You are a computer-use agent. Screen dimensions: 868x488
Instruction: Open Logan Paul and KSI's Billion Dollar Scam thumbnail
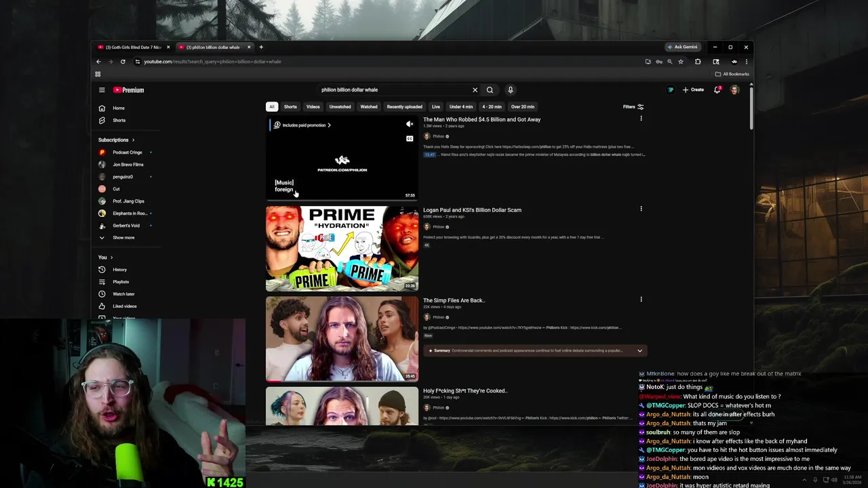pos(342,249)
